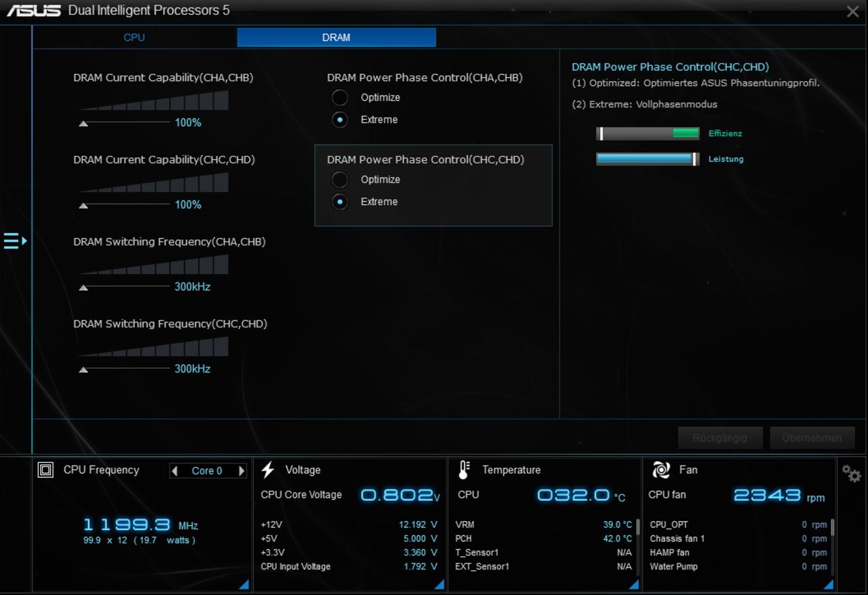Click the +5V voltage row

tap(349, 539)
